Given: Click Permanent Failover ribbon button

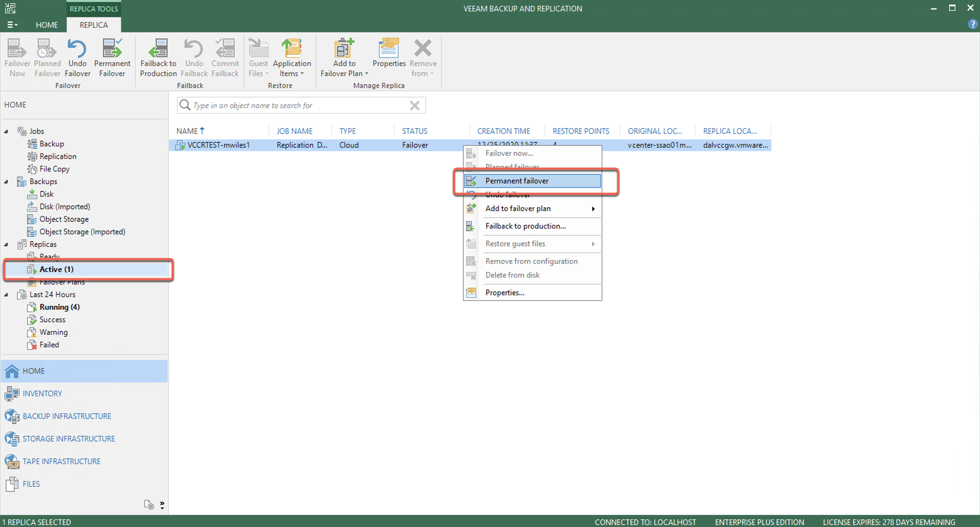Looking at the screenshot, I should point(112,58).
